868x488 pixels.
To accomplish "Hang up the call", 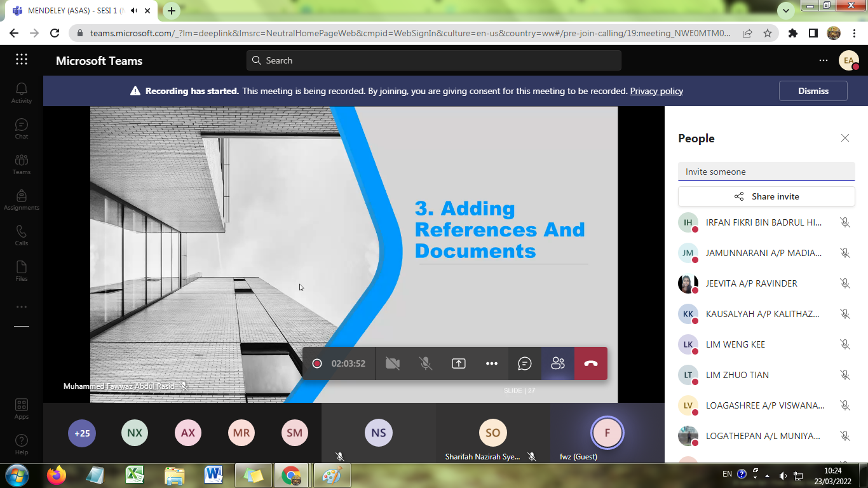I will pos(591,363).
